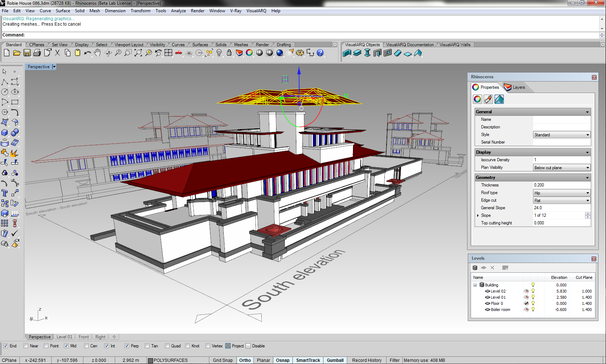Open Help with the question mark icon

tap(320, 53)
